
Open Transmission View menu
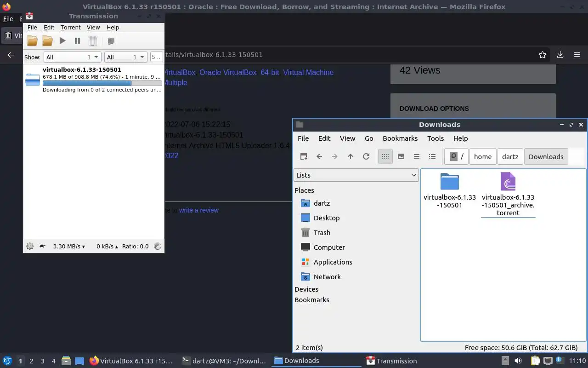pyautogui.click(x=93, y=28)
